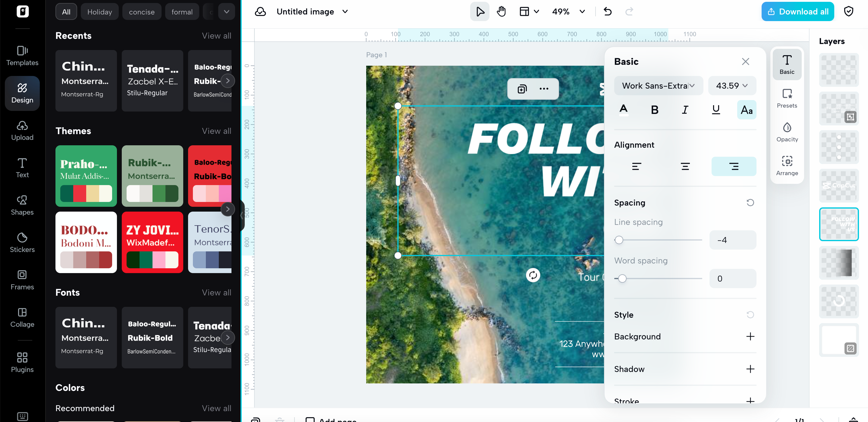Screen dimensions: 868x422
Task: Switch to the Holiday filter tab
Action: pos(99,11)
